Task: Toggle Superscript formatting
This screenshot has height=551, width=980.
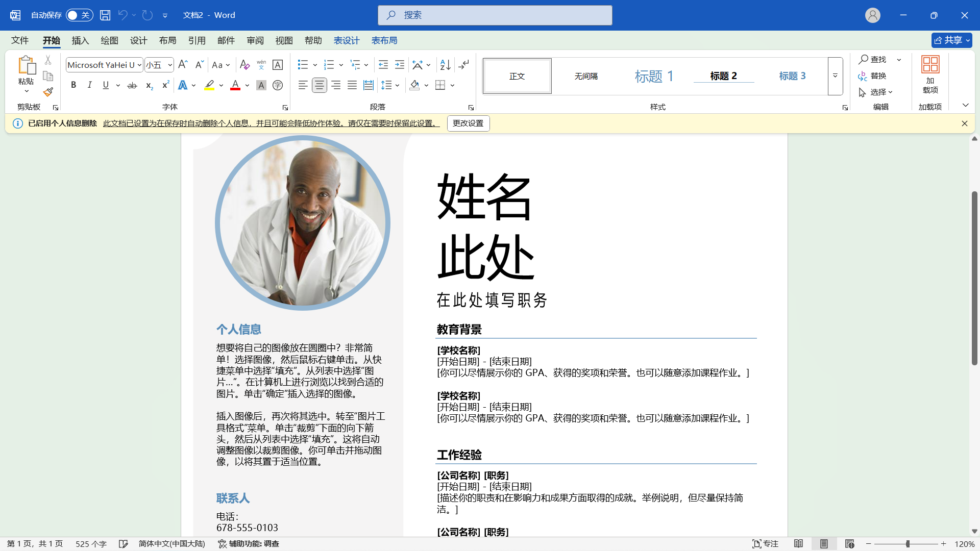Action: (165, 85)
